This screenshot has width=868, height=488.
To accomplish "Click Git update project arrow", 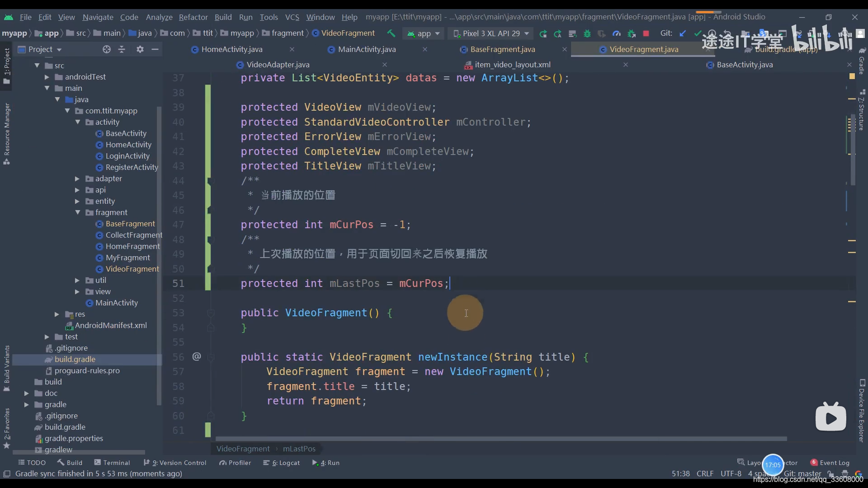I will 683,33.
